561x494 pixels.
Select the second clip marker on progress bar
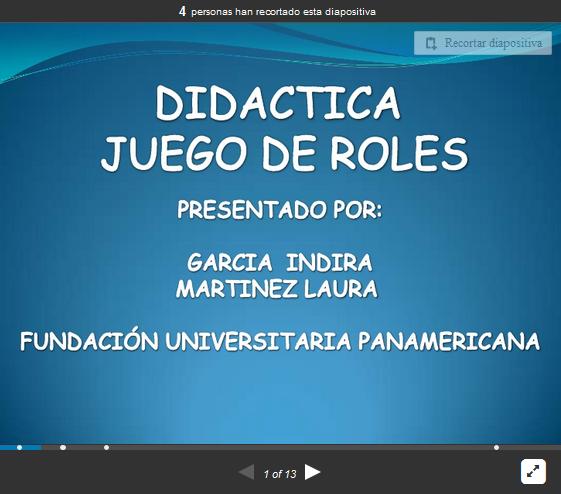pyautogui.click(x=63, y=447)
